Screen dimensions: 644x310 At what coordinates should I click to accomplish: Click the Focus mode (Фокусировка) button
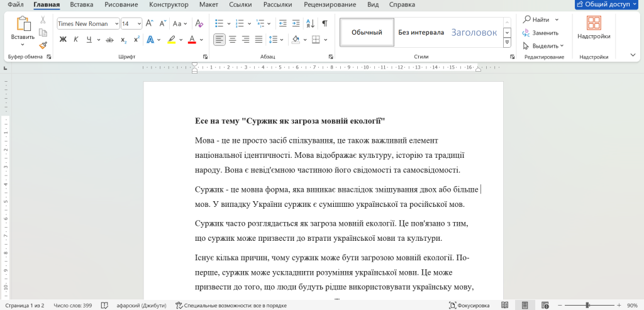coord(469,306)
